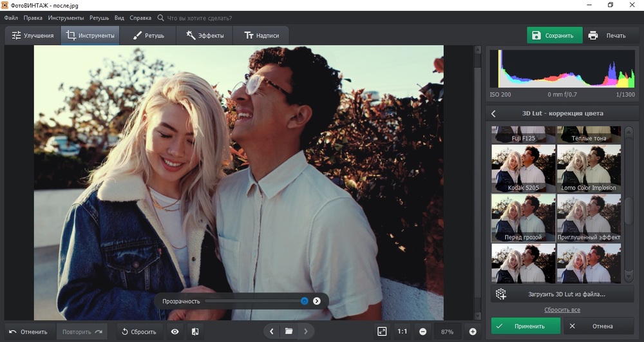644x342 pixels.
Task: Open the Файл menu
Action: point(11,18)
